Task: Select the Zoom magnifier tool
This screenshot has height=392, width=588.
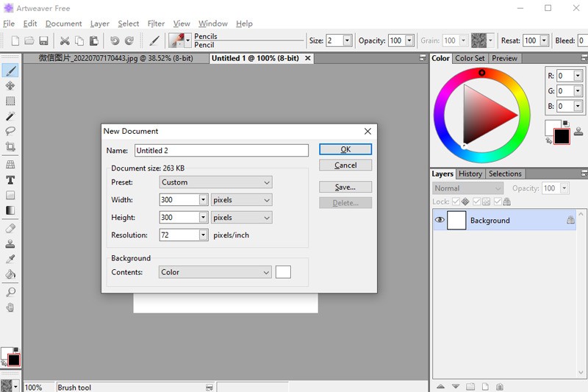Action: click(x=10, y=292)
